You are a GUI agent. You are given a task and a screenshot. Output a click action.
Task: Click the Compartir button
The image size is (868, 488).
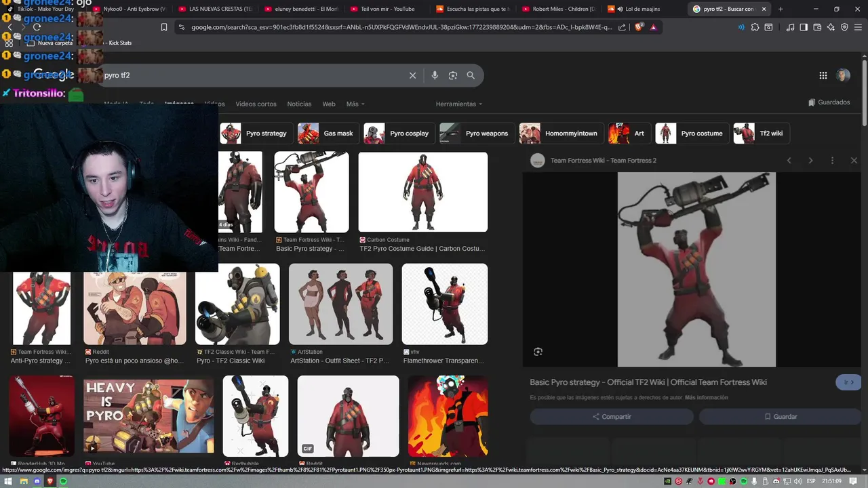pos(612,417)
